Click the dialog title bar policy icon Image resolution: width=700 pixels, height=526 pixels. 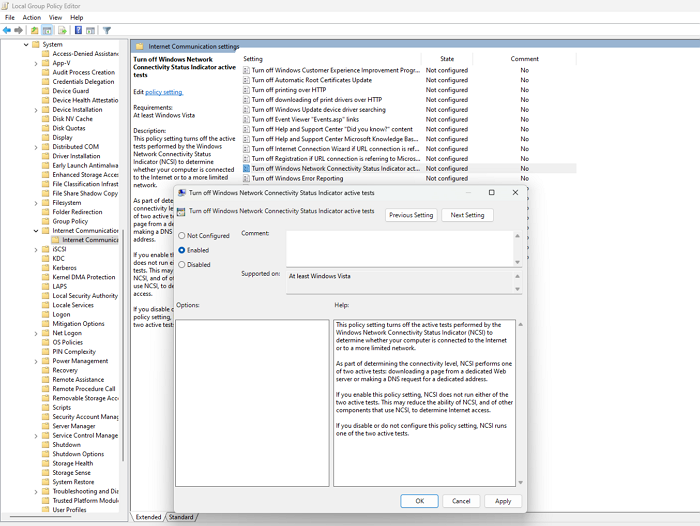click(182, 193)
